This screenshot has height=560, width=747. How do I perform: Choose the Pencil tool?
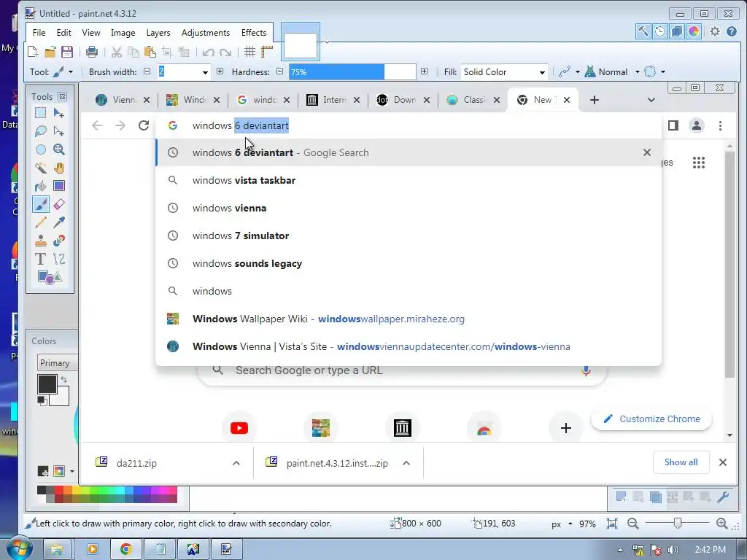41,222
